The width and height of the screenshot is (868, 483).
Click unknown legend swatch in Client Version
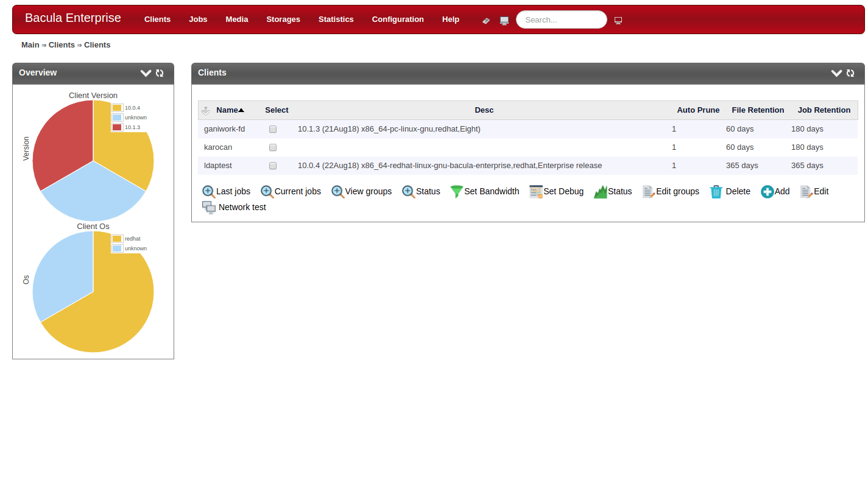(117, 118)
